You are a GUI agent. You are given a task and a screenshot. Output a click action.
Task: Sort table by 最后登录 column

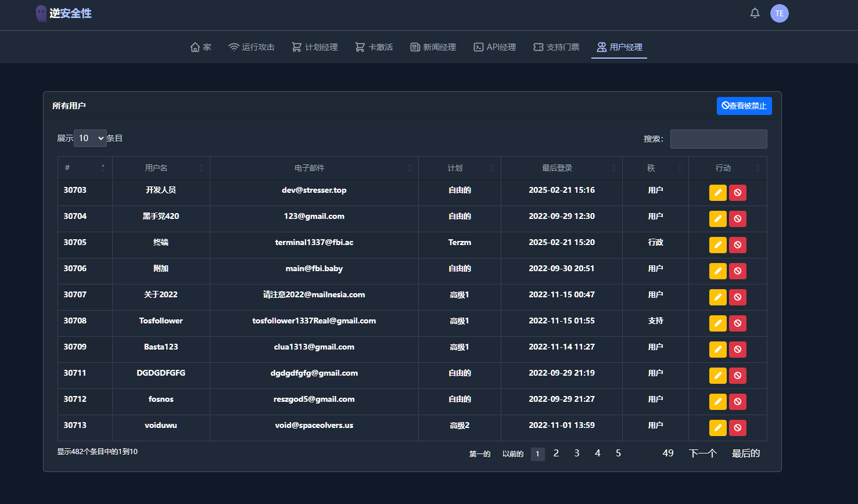562,168
